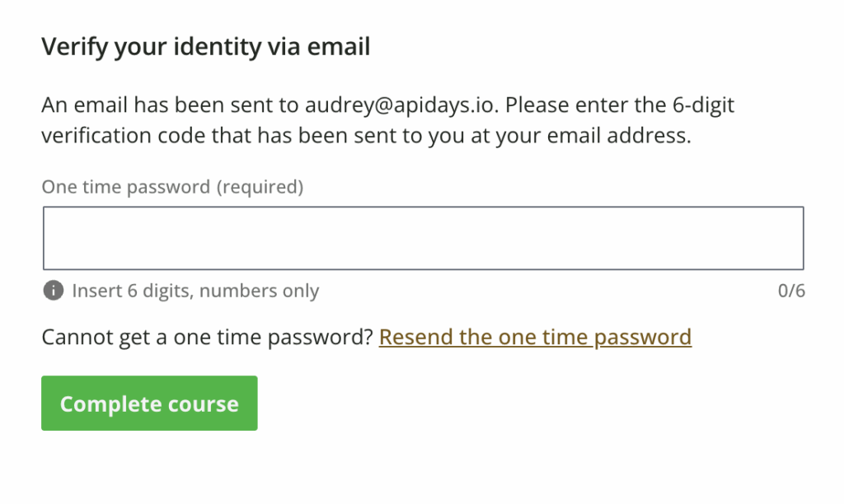Click the "Verify your identity via email" heading

(x=205, y=47)
